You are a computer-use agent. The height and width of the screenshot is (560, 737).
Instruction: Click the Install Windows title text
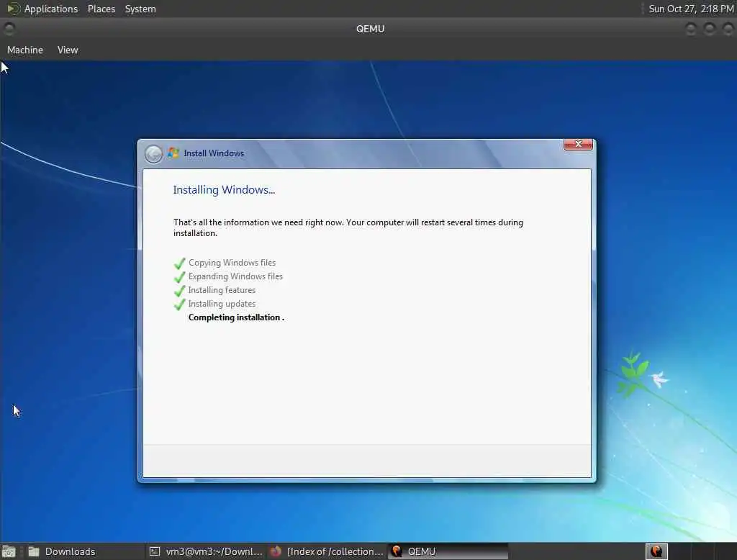click(x=214, y=153)
